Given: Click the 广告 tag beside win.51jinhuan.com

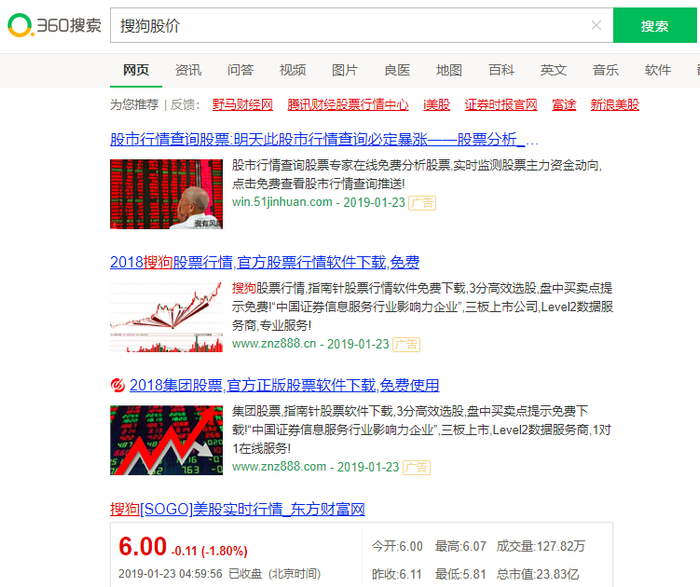Looking at the screenshot, I should tap(422, 203).
